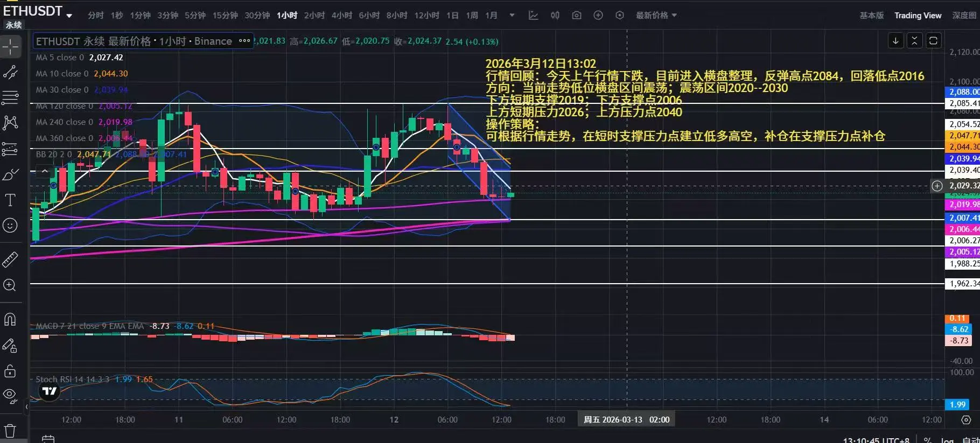Select the BB 20 2 indicator legend
Screen dimensions: 980x443
111,154
